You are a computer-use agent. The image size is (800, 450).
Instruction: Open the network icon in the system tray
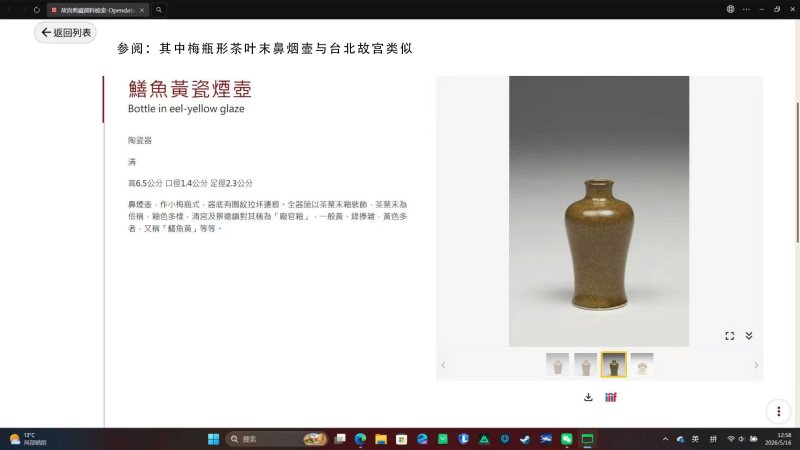(x=731, y=439)
